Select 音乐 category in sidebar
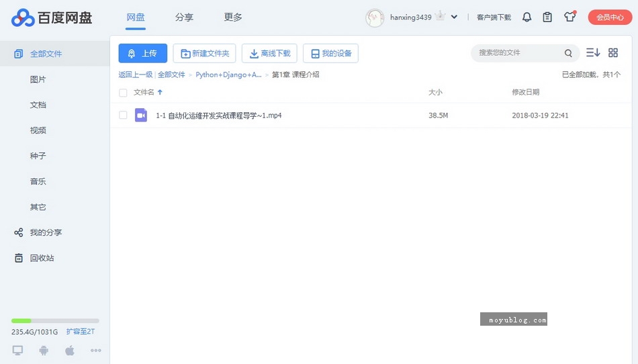The width and height of the screenshot is (638, 364). click(x=38, y=181)
